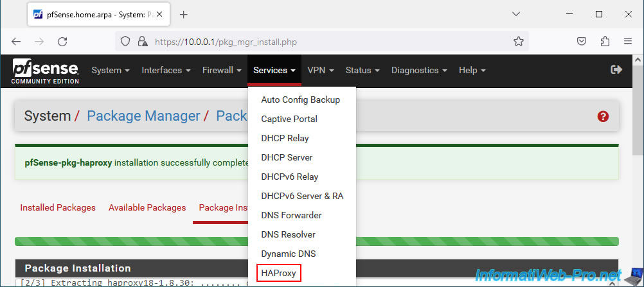Screen dimensions: 644x287
Task: Select DHCPv6 Server & RA entry
Action: 301,196
